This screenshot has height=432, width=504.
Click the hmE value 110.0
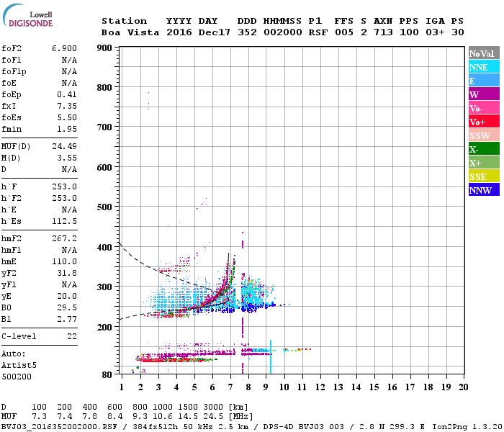(64, 261)
